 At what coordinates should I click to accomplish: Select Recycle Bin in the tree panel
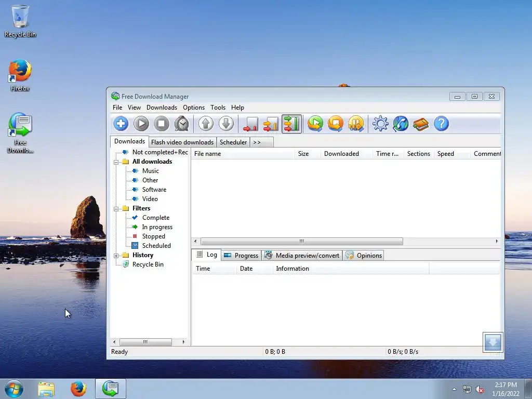coord(148,264)
